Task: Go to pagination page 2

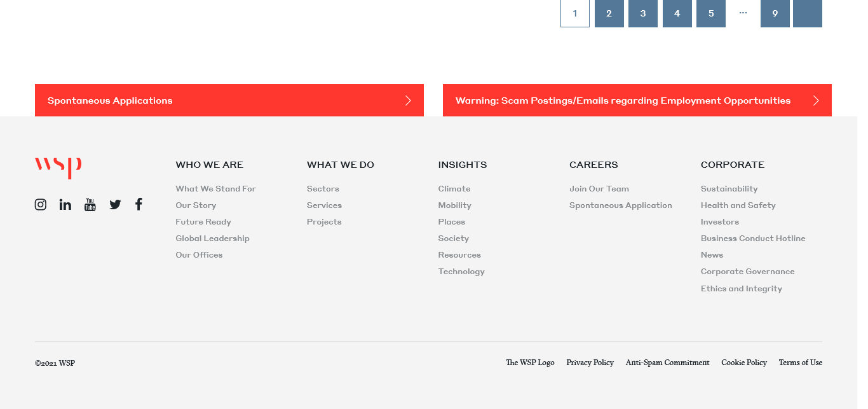Action: pos(609,13)
